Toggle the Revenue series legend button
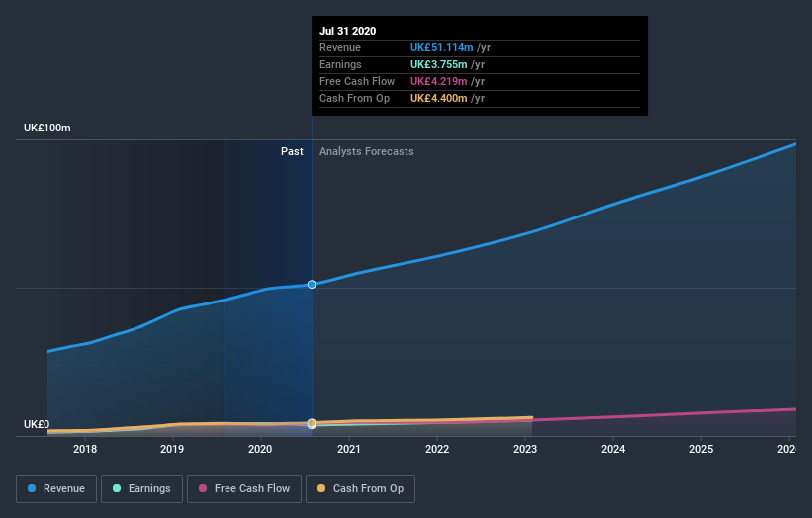The image size is (812, 518). click(x=56, y=489)
